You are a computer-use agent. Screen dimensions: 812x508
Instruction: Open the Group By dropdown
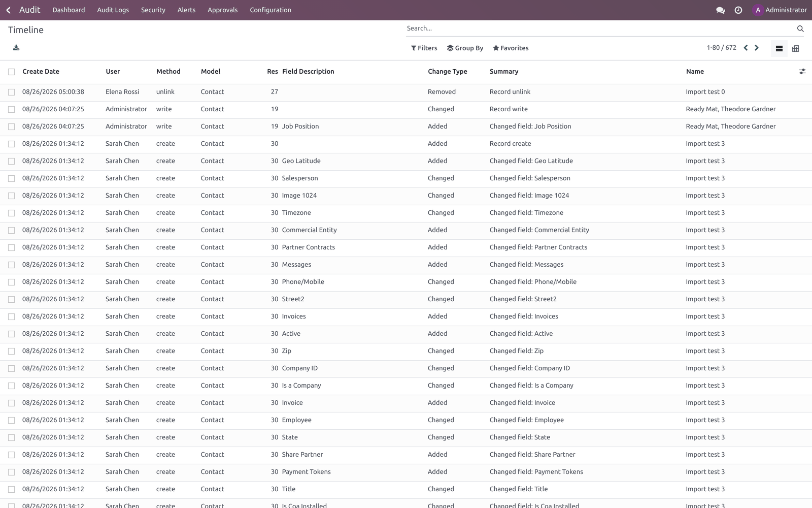465,48
